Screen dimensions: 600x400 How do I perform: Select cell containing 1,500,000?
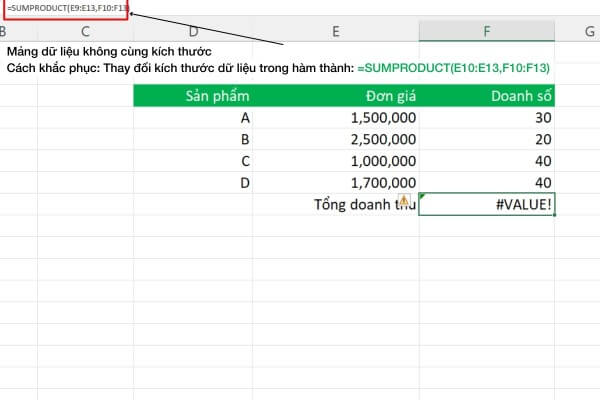pyautogui.click(x=336, y=118)
